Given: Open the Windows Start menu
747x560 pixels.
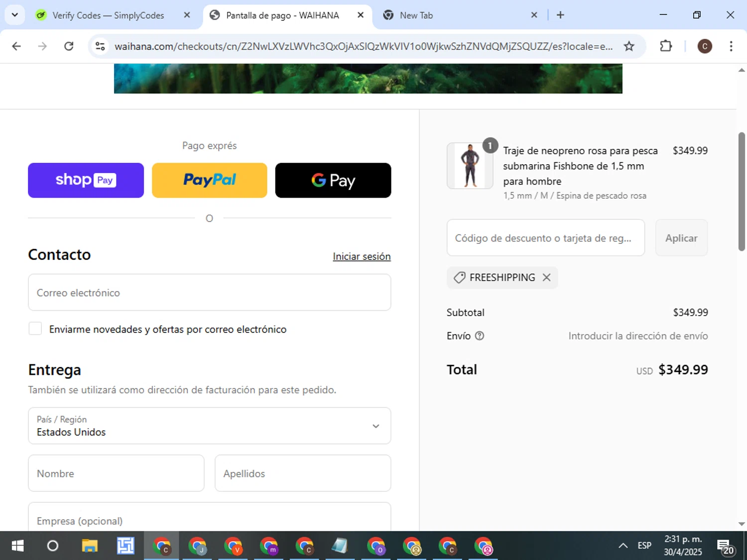Looking at the screenshot, I should click(17, 546).
